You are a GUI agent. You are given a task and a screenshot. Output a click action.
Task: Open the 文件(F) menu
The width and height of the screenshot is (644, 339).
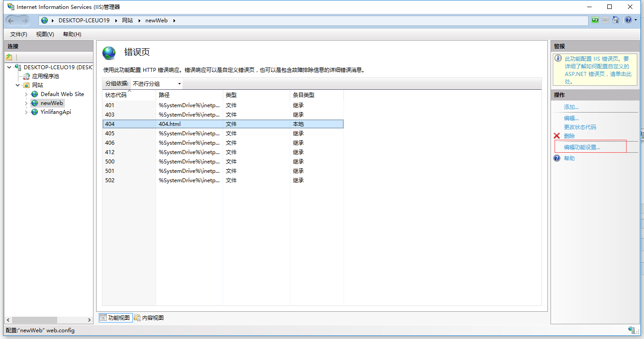pyautogui.click(x=19, y=34)
